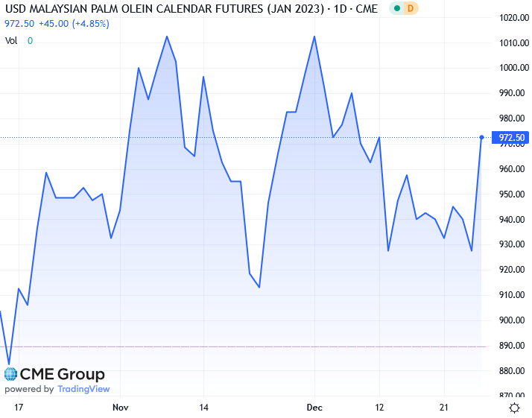Click the +45.00 (+4.85%) change value

pyautogui.click(x=77, y=24)
